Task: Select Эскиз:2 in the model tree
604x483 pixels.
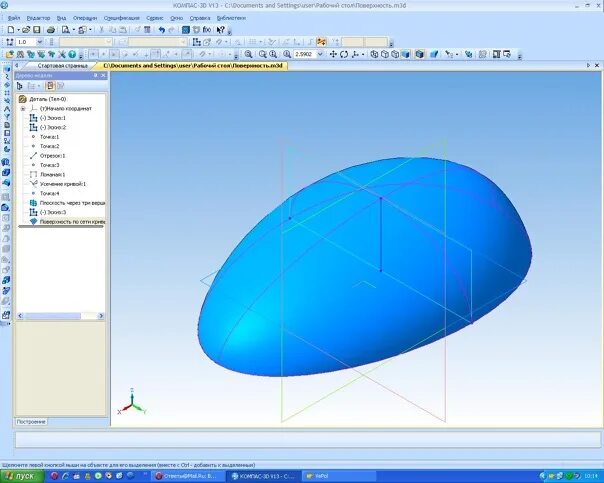Action: (x=53, y=127)
